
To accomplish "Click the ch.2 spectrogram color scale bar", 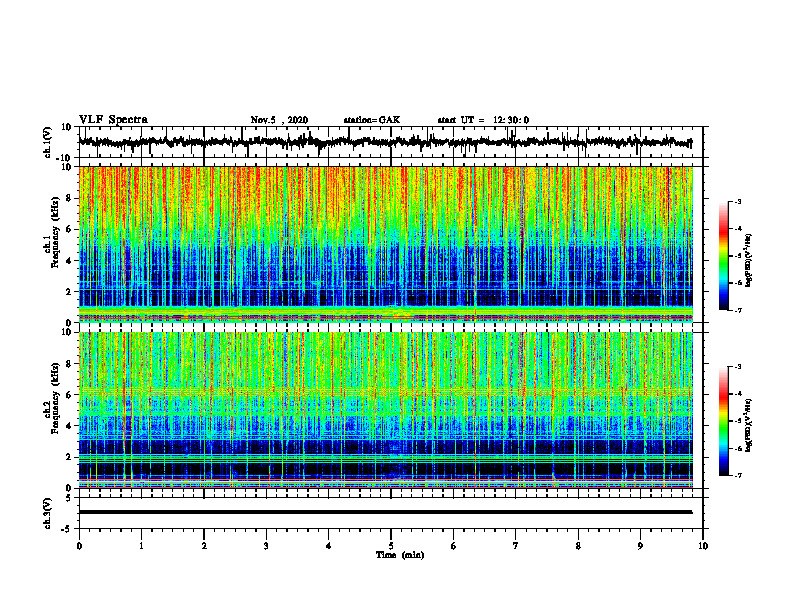I will click(723, 421).
